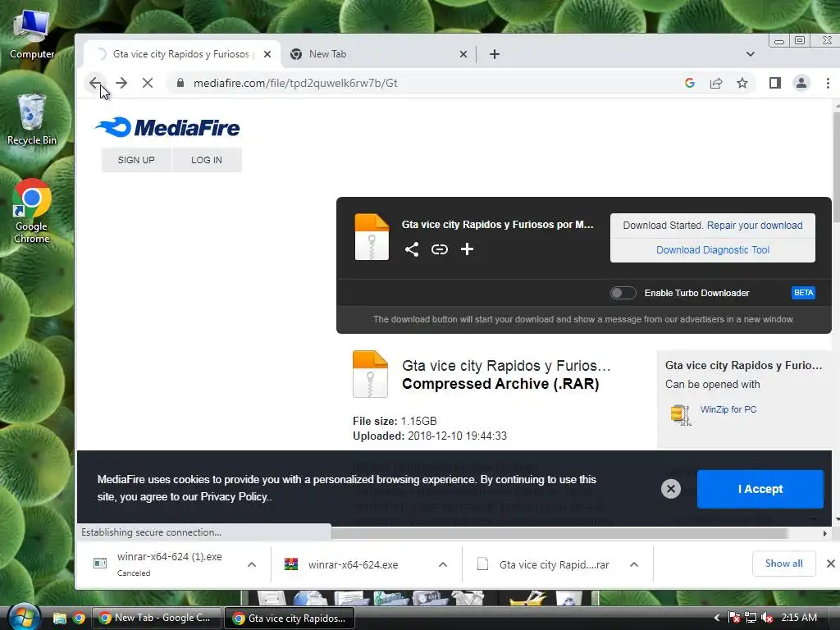Open the Download Diagnostic Tool link
This screenshot has width=840, height=630.
click(x=713, y=250)
